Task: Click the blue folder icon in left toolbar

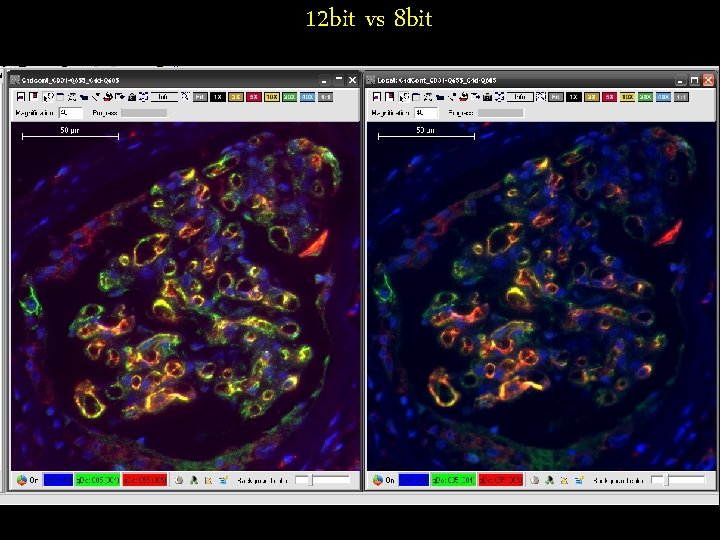Action: tap(84, 97)
